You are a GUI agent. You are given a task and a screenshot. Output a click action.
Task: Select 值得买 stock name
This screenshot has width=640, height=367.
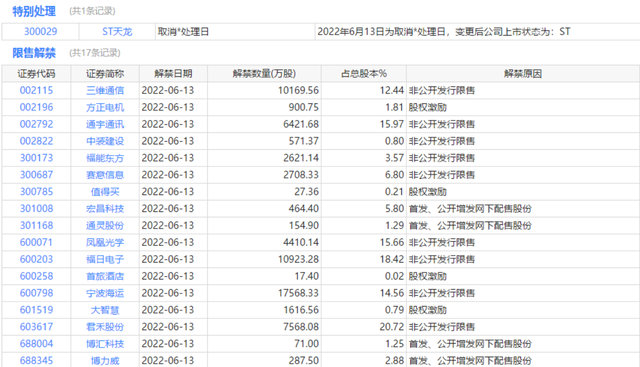point(105,192)
